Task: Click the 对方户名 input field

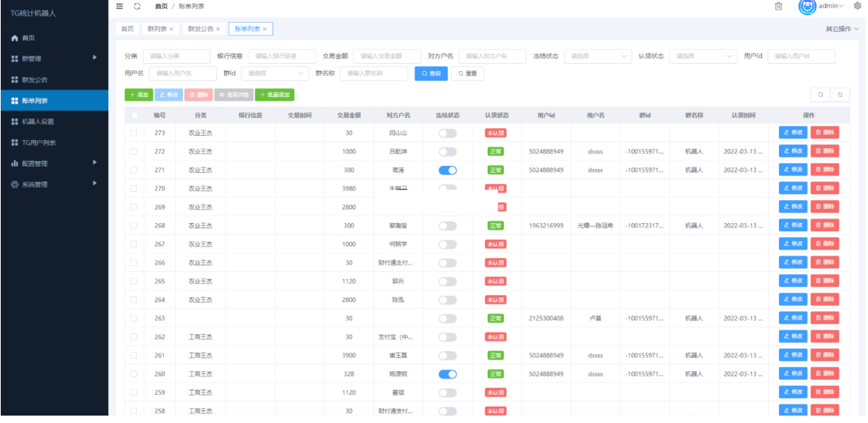Action: click(x=492, y=56)
